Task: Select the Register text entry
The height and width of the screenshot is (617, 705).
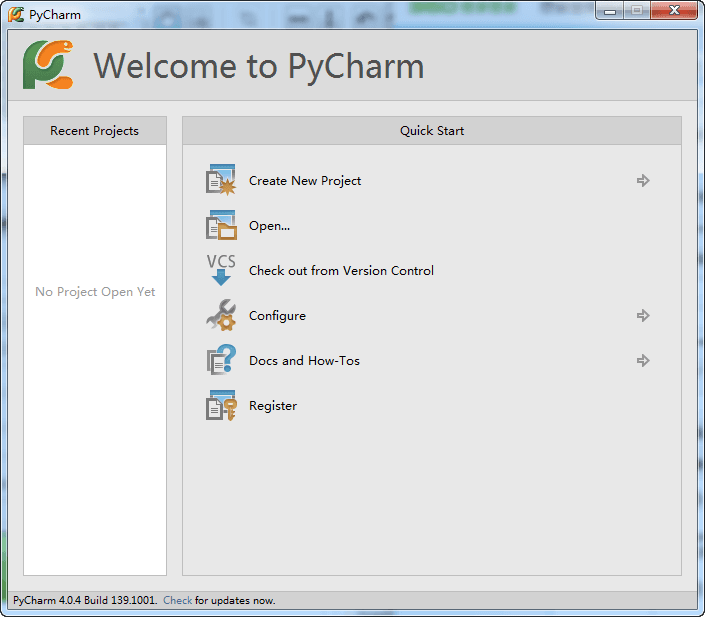Action: [x=273, y=406]
